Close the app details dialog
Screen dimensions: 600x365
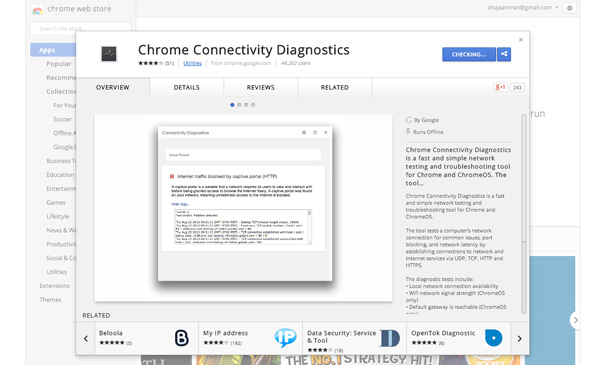[520, 40]
